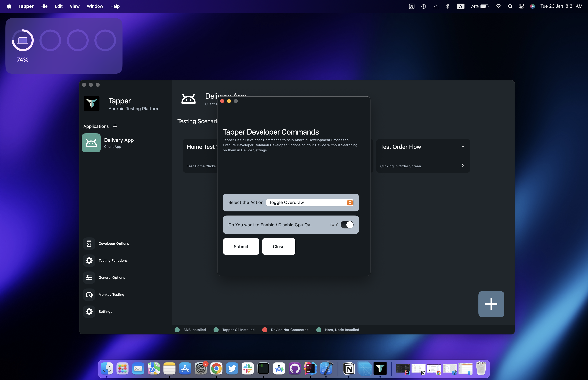Click the Tapper logo in sidebar header
The image size is (588, 380).
pyautogui.click(x=92, y=103)
